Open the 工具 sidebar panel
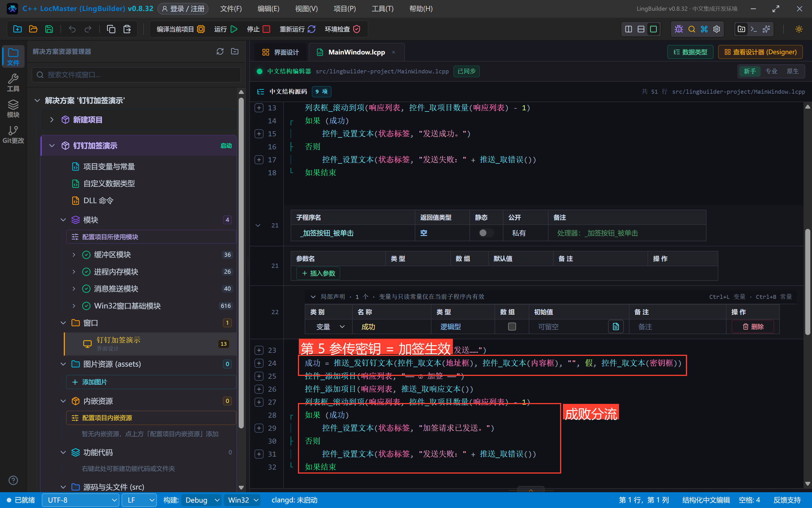Viewport: 812px width, 508px height. pyautogui.click(x=13, y=83)
